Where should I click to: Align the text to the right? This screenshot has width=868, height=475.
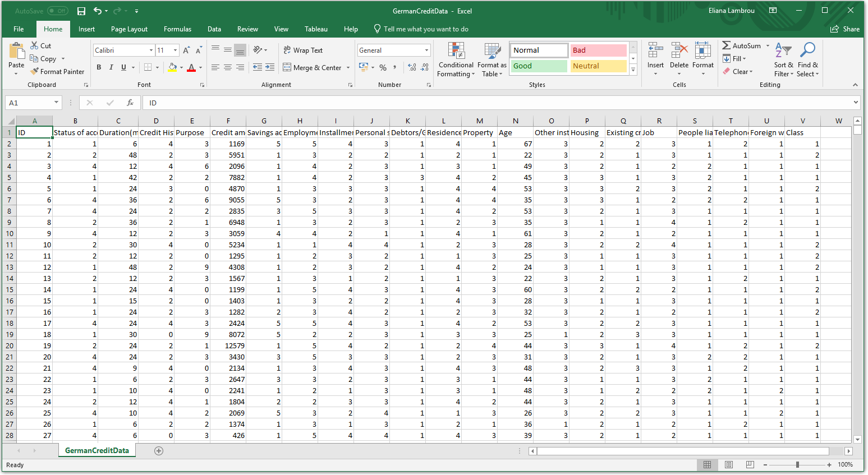pos(240,67)
